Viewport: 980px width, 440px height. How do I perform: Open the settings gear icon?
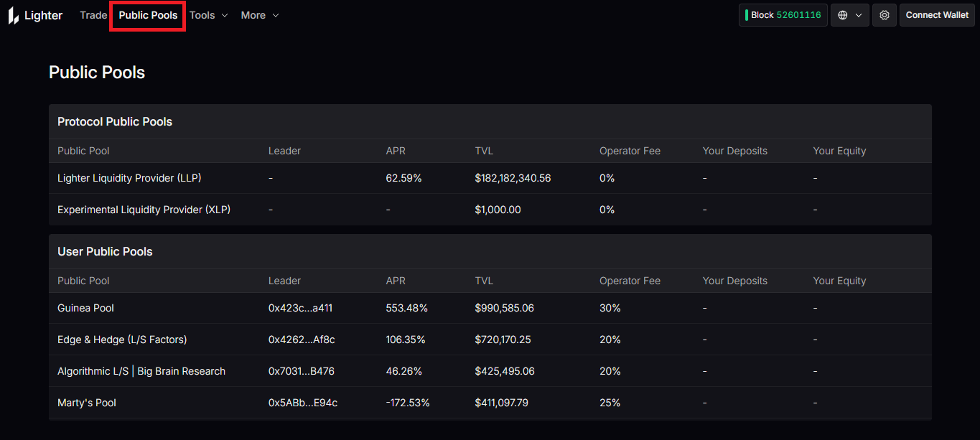coord(884,15)
